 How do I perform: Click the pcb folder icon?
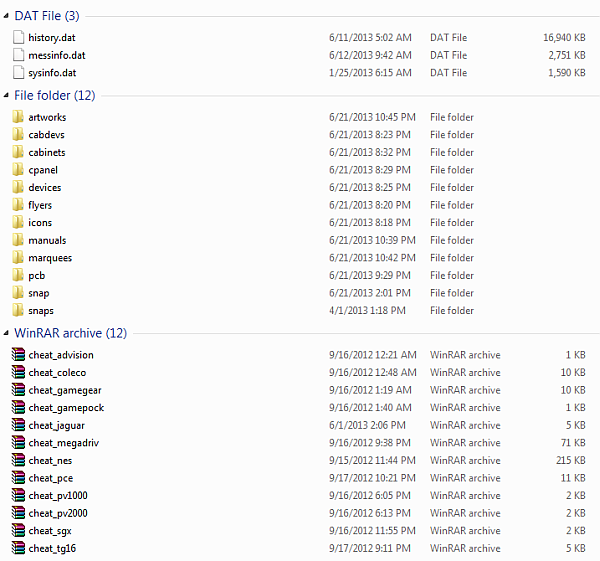point(18,275)
